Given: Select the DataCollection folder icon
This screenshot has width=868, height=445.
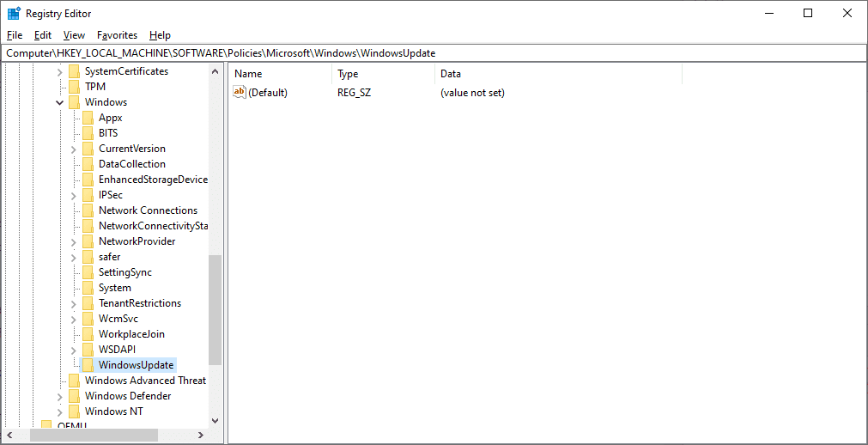Looking at the screenshot, I should point(88,165).
